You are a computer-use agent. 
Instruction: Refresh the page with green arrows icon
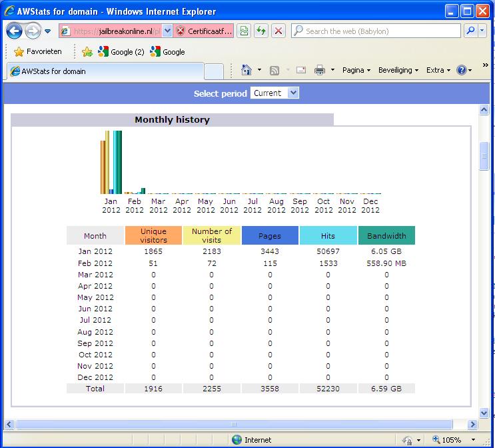point(261,31)
